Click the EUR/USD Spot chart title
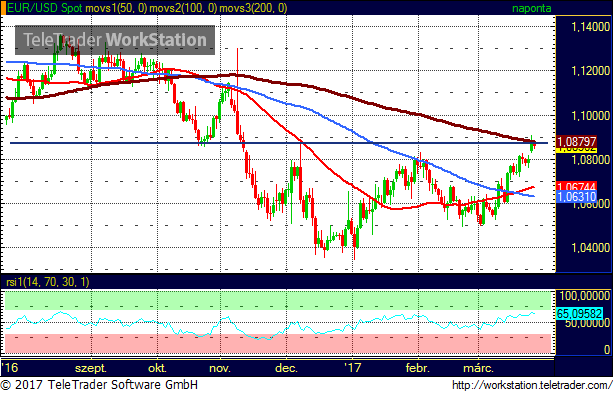 [x=45, y=8]
